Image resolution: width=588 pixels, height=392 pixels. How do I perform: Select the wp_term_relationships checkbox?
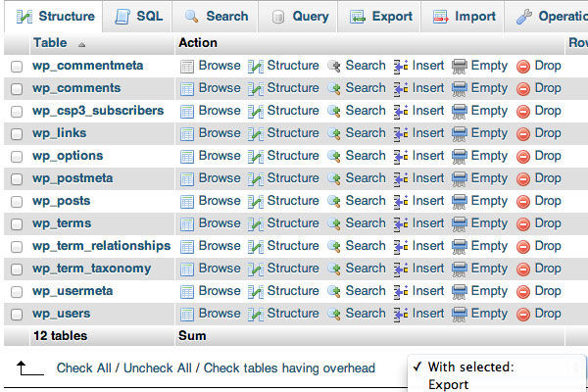(17, 247)
